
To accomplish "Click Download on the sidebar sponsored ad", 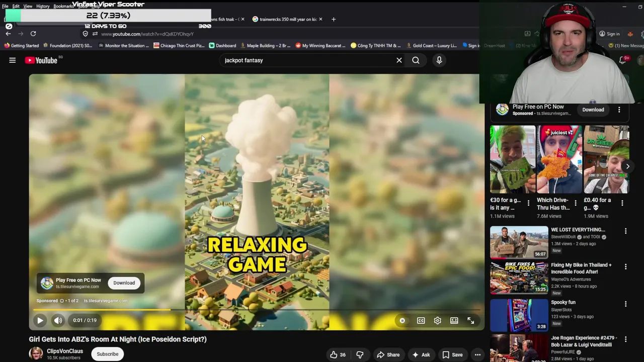I will click(593, 110).
